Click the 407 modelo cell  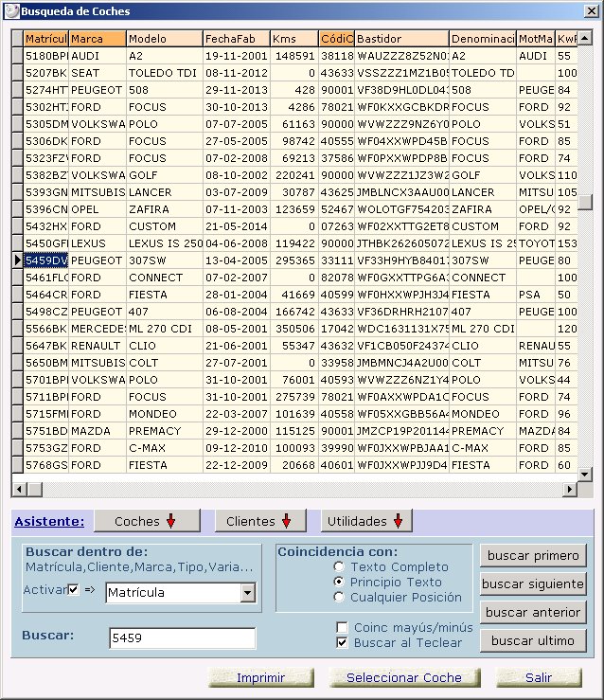tap(165, 312)
